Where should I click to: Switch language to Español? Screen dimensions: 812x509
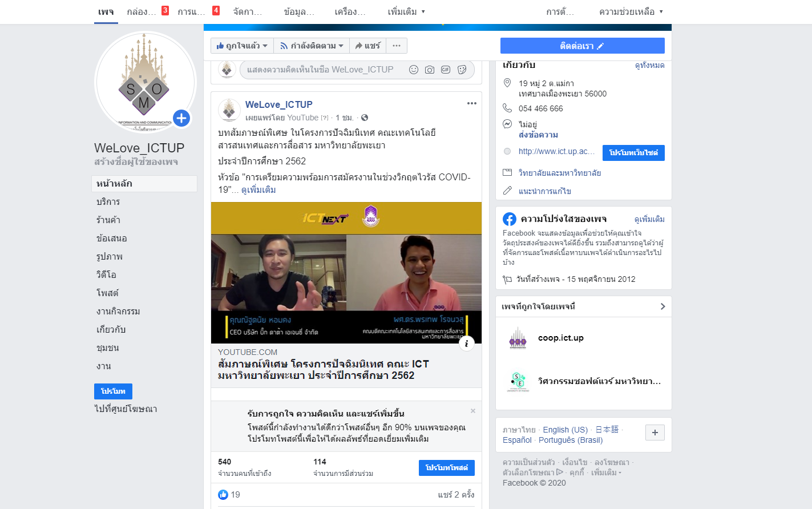(x=517, y=440)
